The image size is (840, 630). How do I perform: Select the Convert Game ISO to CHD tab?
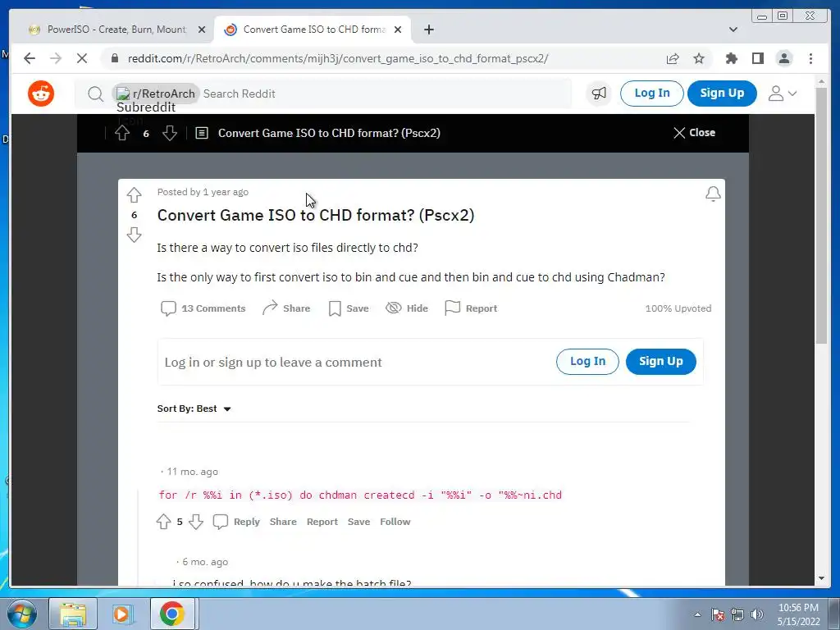pyautogui.click(x=313, y=30)
